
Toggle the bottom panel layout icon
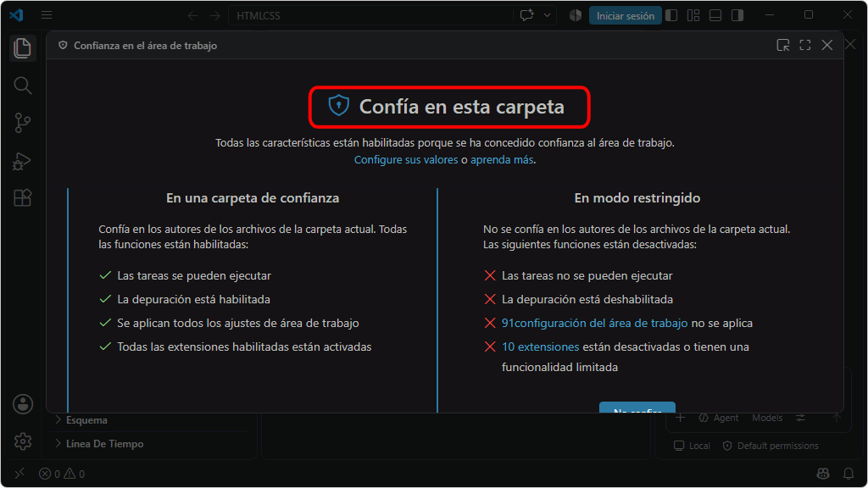tap(715, 15)
